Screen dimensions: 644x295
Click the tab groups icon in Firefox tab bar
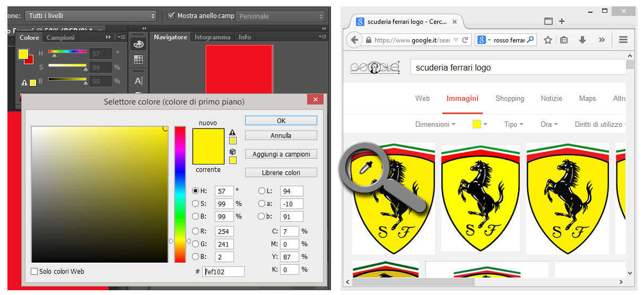click(549, 21)
